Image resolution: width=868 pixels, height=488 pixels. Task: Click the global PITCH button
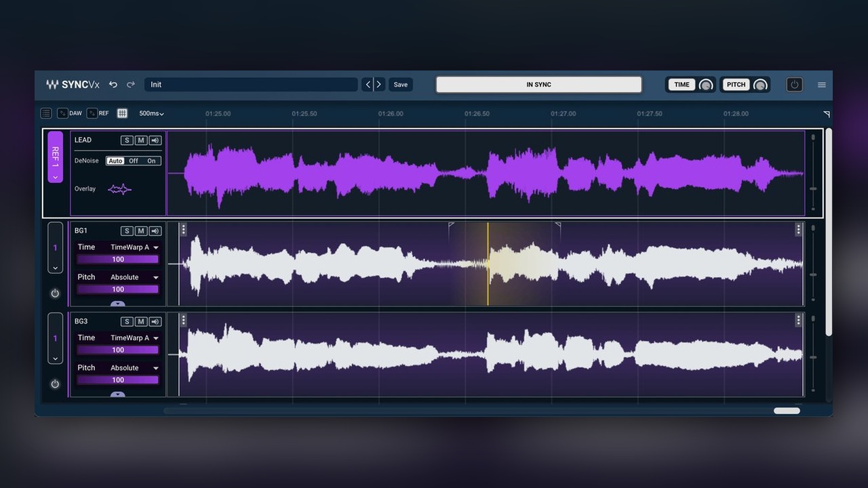736,85
